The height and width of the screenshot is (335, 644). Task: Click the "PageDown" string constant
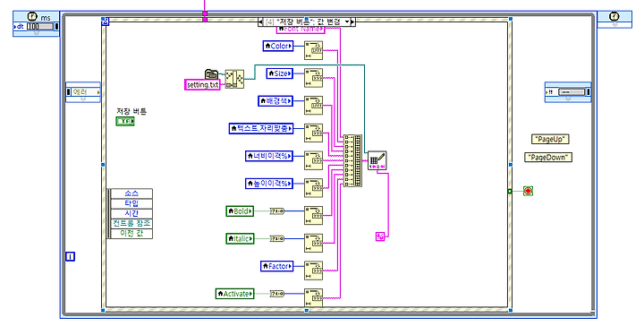click(548, 158)
